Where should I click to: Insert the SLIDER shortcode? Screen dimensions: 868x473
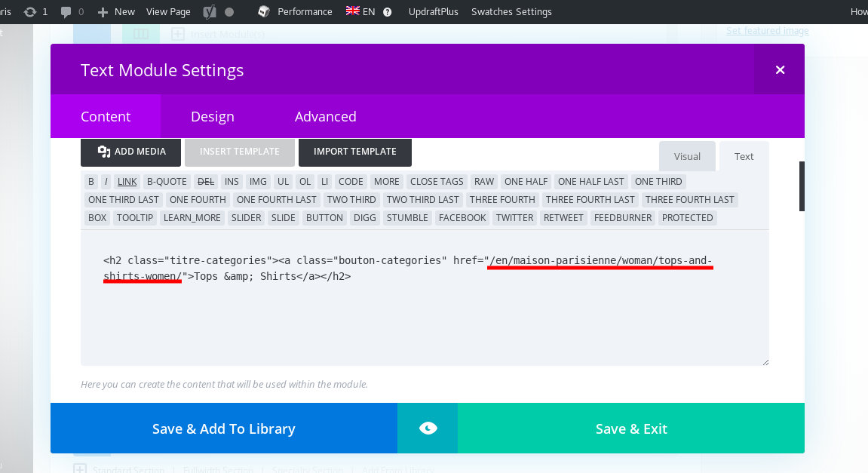pos(247,218)
